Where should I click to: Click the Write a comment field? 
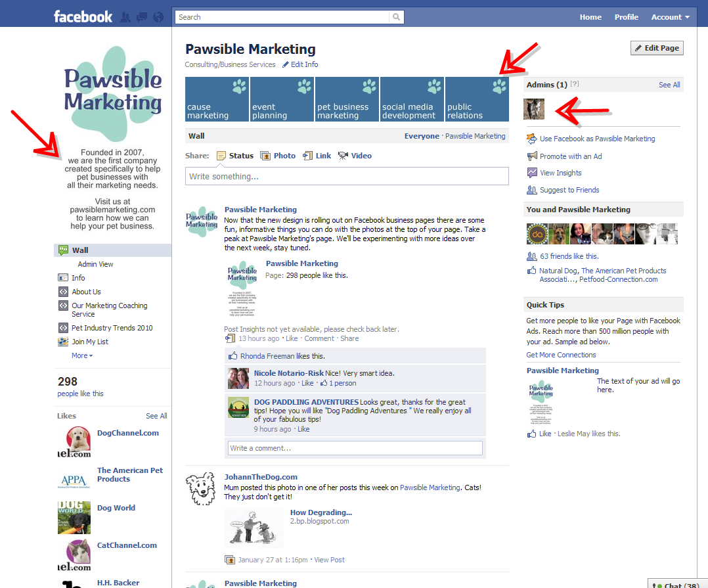(x=355, y=447)
